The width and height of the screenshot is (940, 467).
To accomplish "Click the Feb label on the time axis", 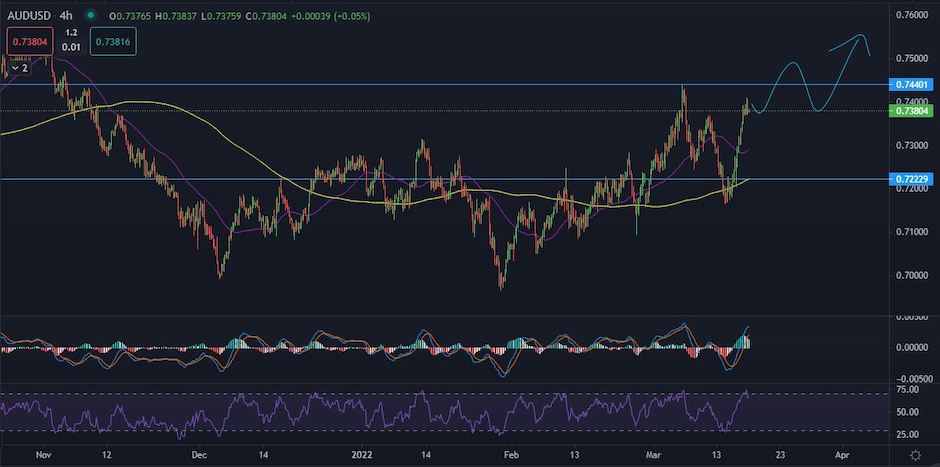I will coord(510,454).
